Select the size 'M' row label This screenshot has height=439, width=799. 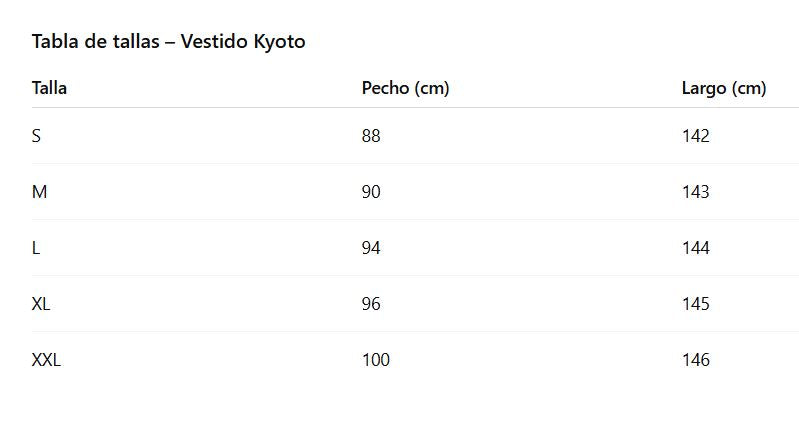(39, 192)
